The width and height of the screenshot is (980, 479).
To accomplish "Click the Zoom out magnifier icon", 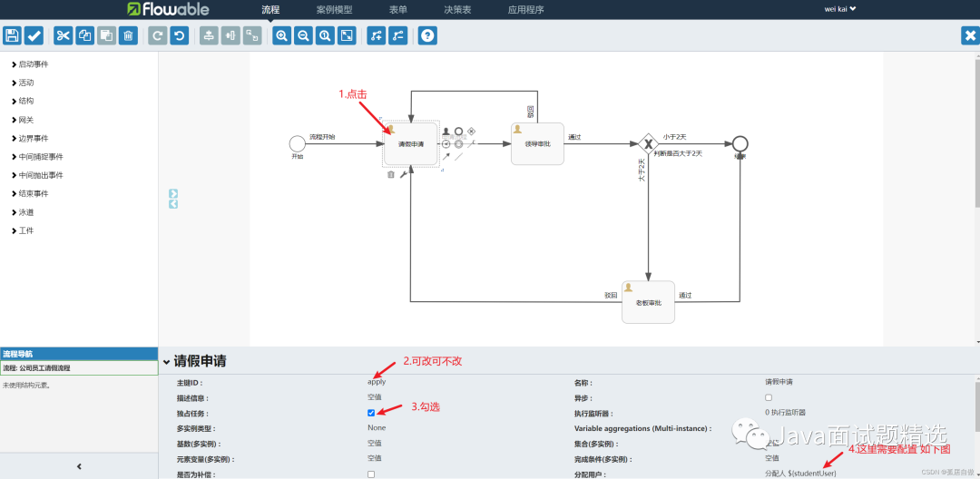I will coord(303,35).
